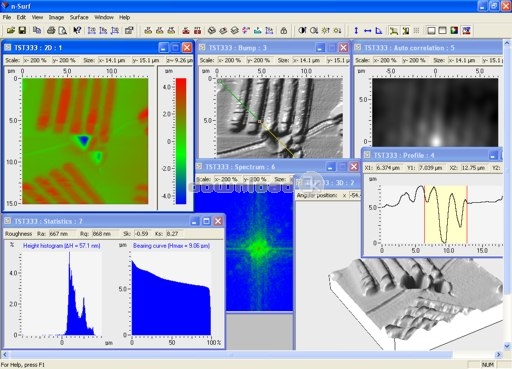Click the dotted grid icon in toolbar

coord(416,31)
